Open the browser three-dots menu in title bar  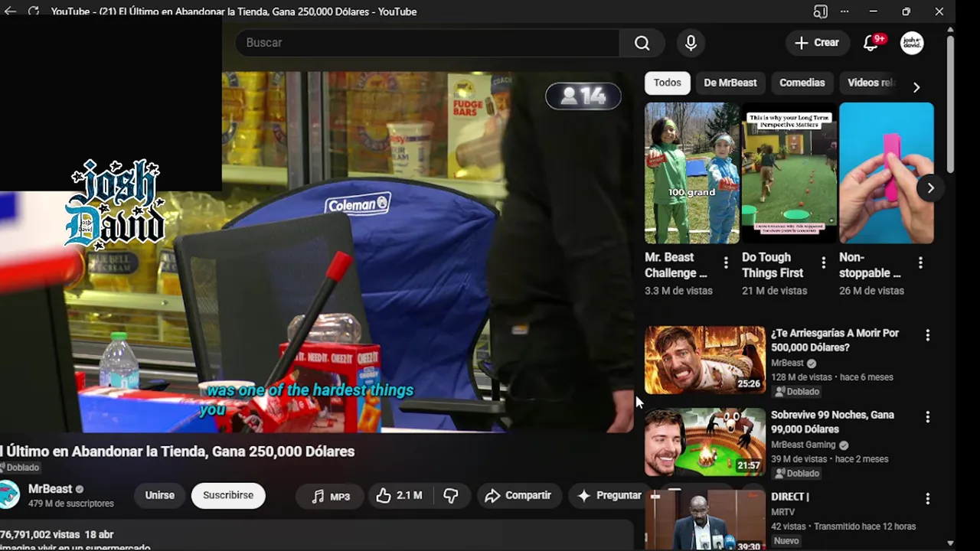[x=844, y=11]
